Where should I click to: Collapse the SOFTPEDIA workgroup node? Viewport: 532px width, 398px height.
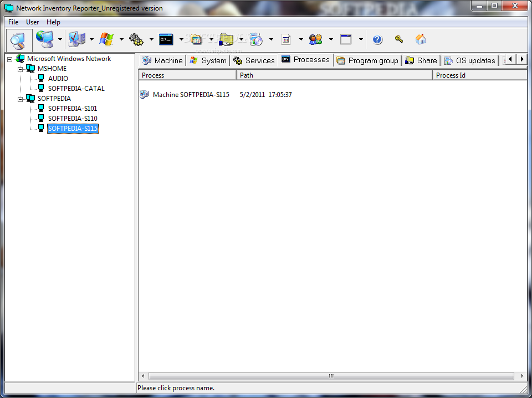[x=21, y=99]
